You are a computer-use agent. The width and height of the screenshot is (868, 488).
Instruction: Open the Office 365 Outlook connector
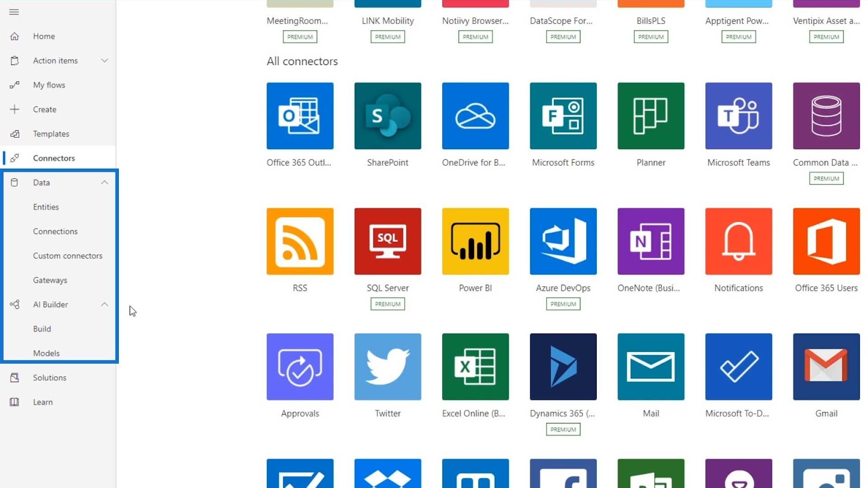tap(300, 116)
